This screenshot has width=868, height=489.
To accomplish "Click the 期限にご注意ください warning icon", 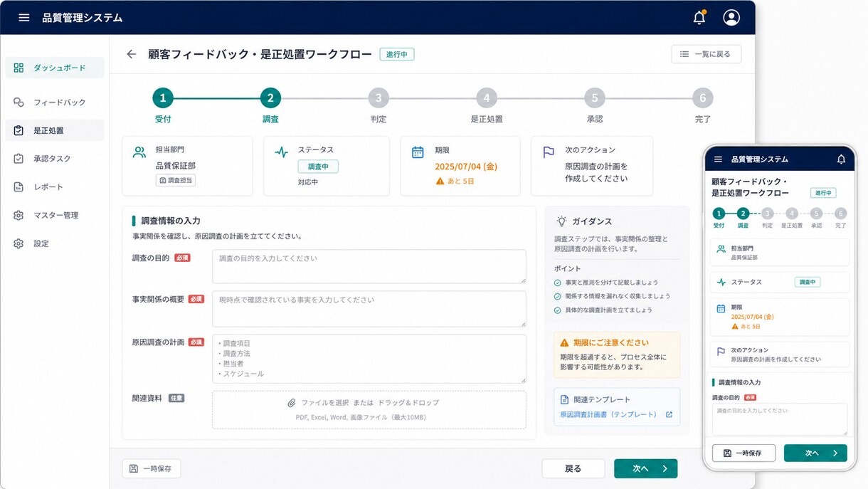I will 565,342.
